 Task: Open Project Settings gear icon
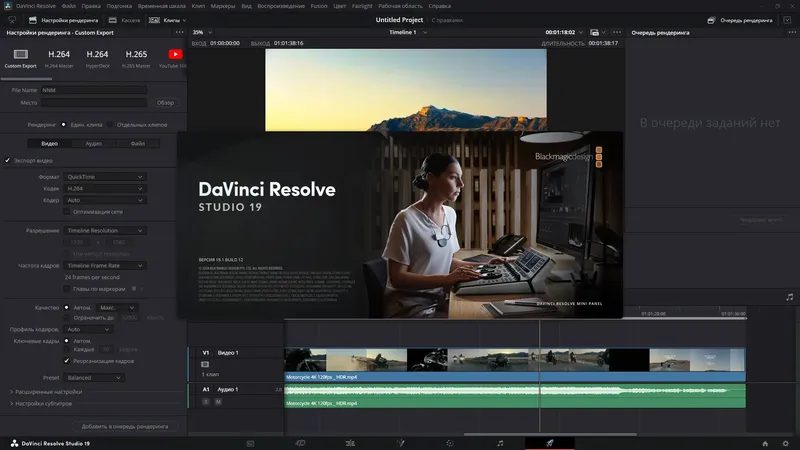coord(785,443)
